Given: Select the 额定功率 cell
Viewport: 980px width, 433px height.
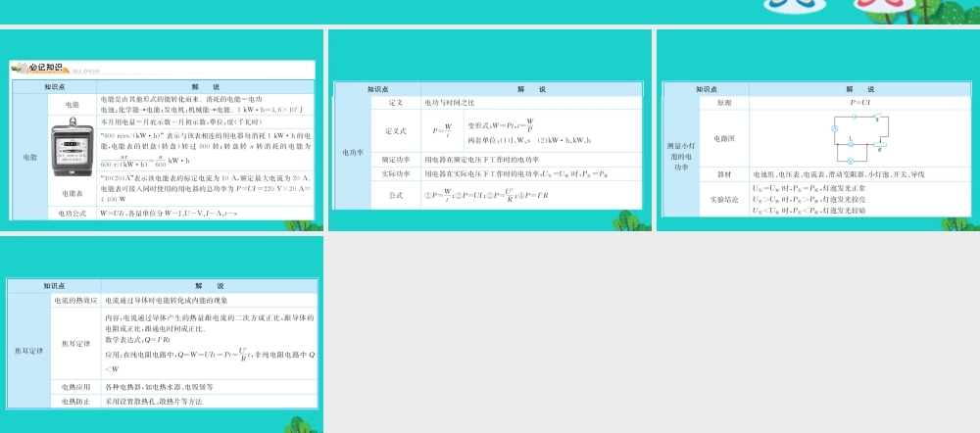Looking at the screenshot, I should point(396,160).
